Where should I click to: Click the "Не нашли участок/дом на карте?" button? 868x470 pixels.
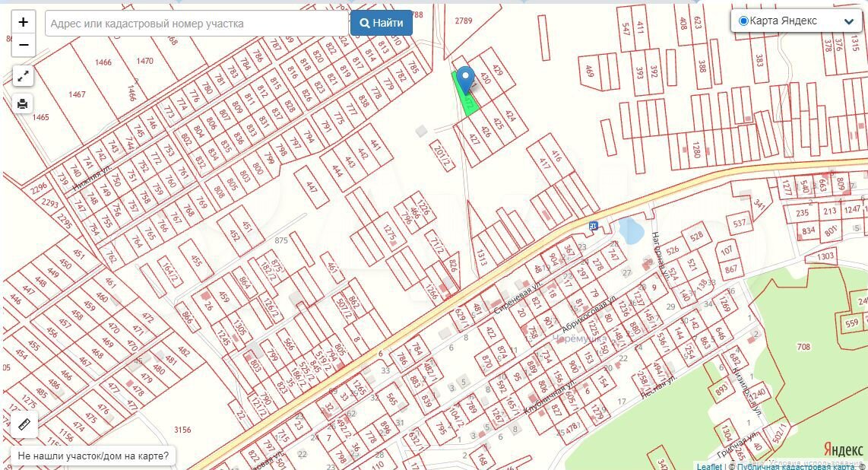tap(93, 456)
